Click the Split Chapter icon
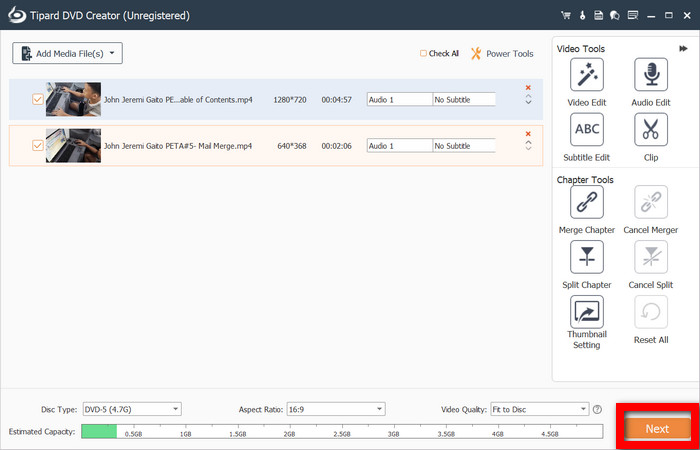This screenshot has width=700, height=450. (x=587, y=257)
